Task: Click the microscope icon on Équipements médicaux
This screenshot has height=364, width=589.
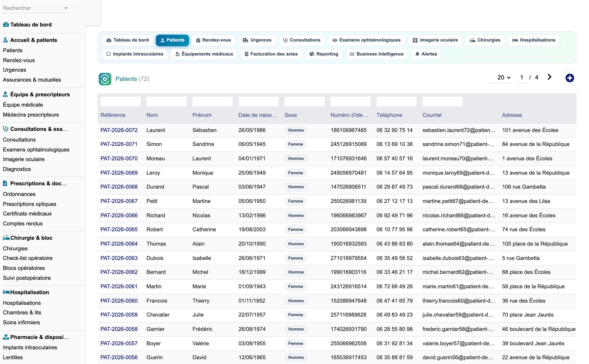Action: [x=177, y=54]
